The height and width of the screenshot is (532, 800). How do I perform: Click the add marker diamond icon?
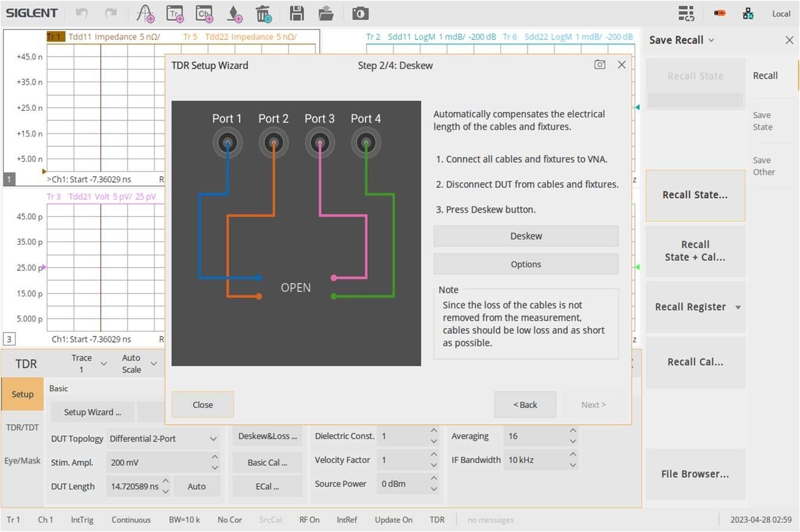click(234, 13)
